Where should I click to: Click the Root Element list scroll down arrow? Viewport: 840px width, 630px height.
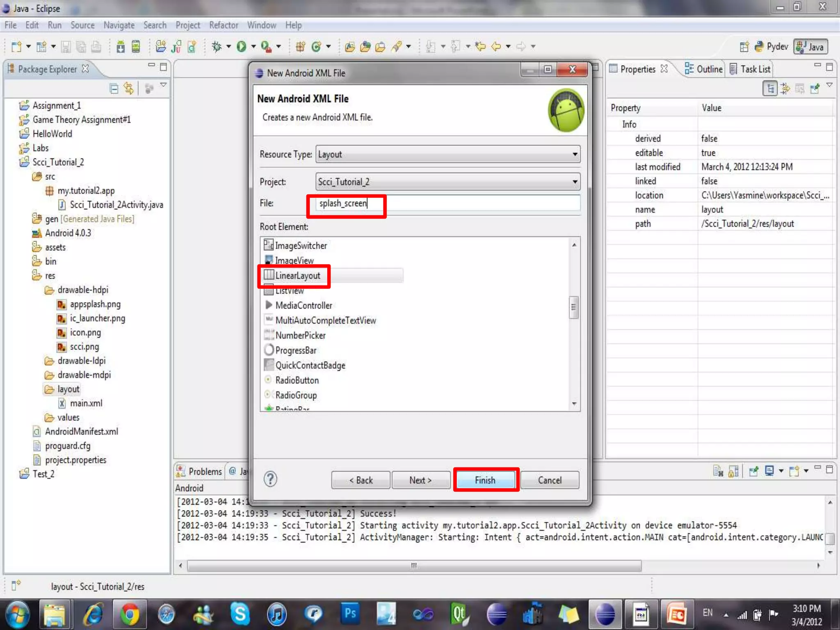574,404
